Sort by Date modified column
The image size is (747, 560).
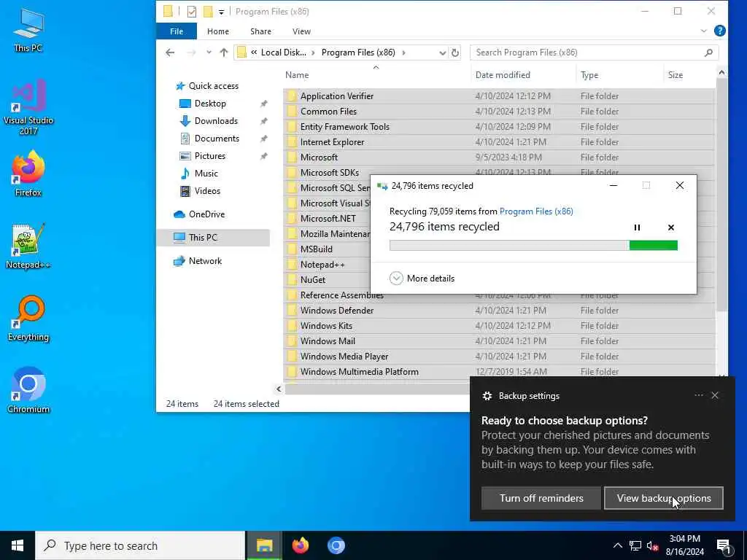(523, 75)
